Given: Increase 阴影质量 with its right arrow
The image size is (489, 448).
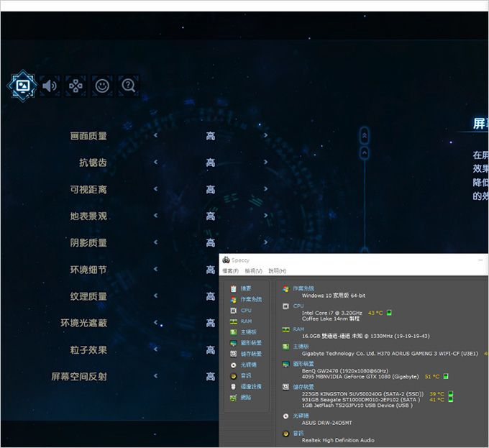Looking at the screenshot, I should [265, 242].
